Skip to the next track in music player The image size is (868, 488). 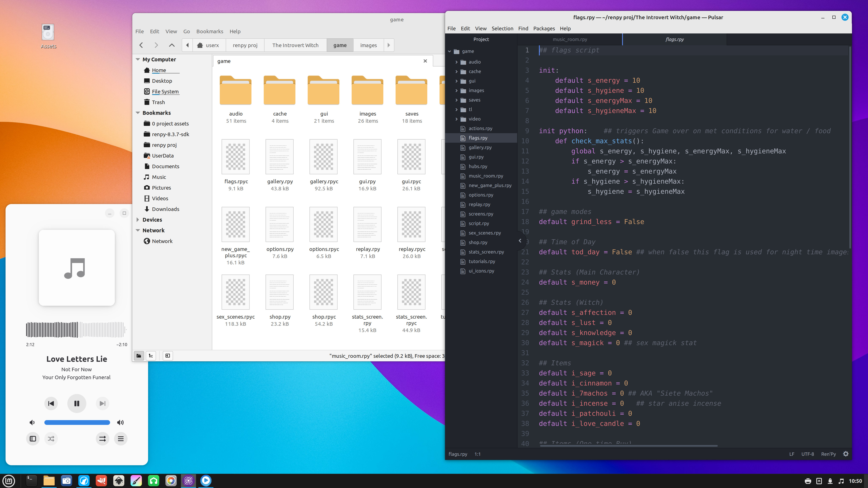[x=102, y=403]
